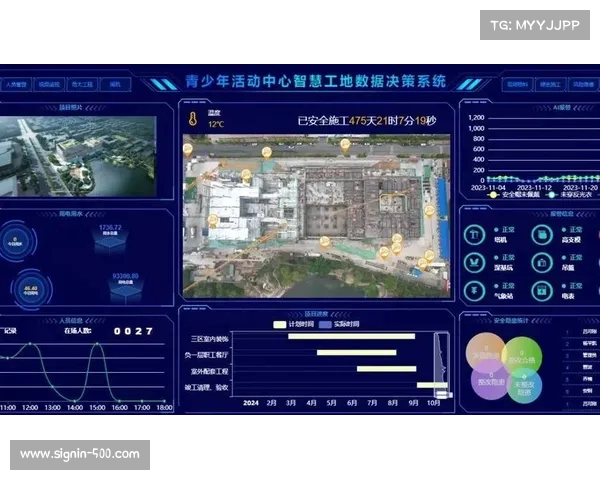Click the thermometer temperature icon
600x480 pixels.
(x=193, y=119)
